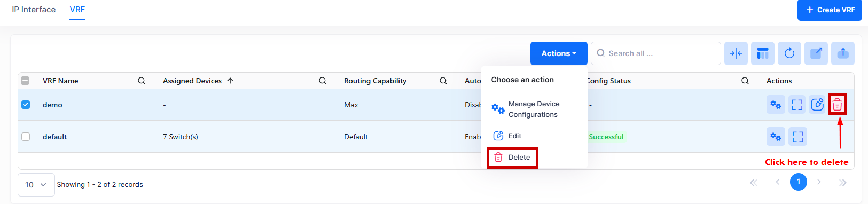Screen dimensions: 868x204
Task: Check the default row checkbox
Action: click(x=26, y=137)
